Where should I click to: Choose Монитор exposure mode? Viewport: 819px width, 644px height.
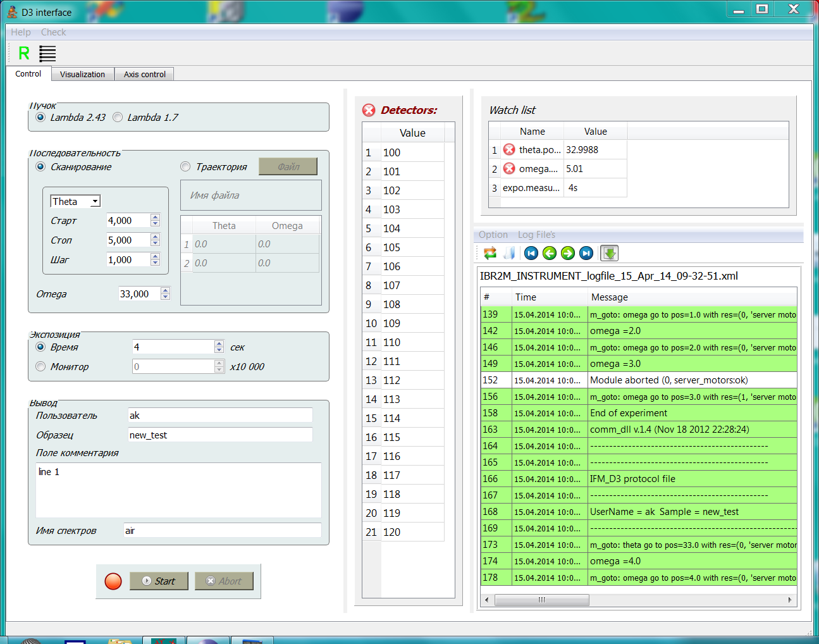click(x=41, y=367)
